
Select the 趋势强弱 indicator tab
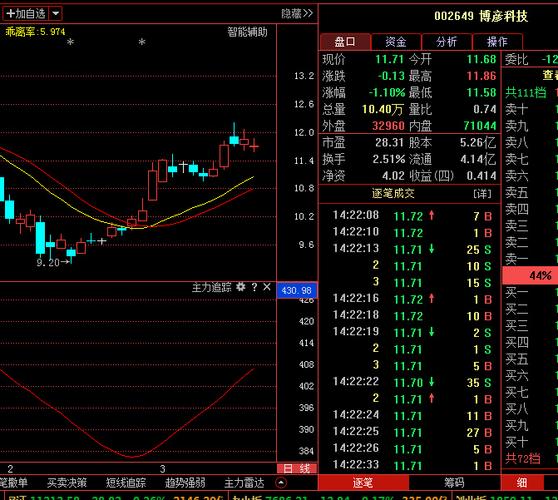click(x=185, y=483)
